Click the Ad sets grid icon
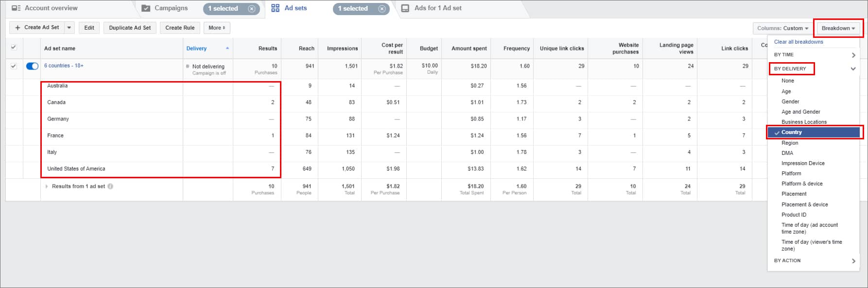Screen dimensions: 868x288 (x=276, y=8)
